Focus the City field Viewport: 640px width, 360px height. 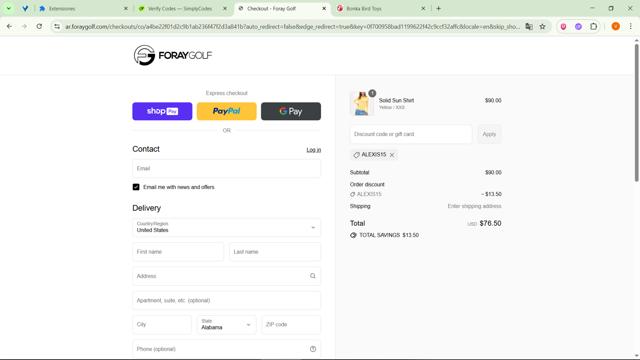click(x=162, y=324)
